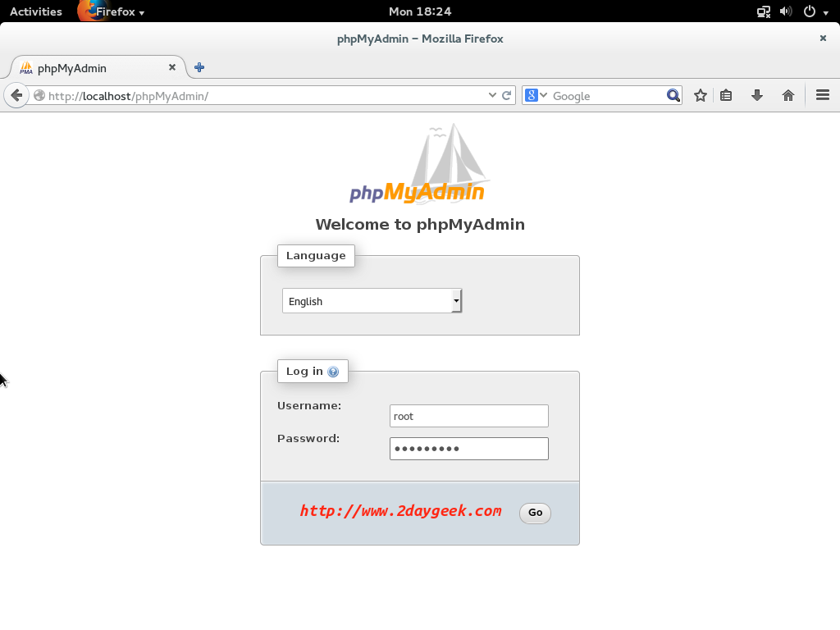Viewport: 840px width, 630px height.
Task: Open the English language dropdown
Action: tap(372, 301)
